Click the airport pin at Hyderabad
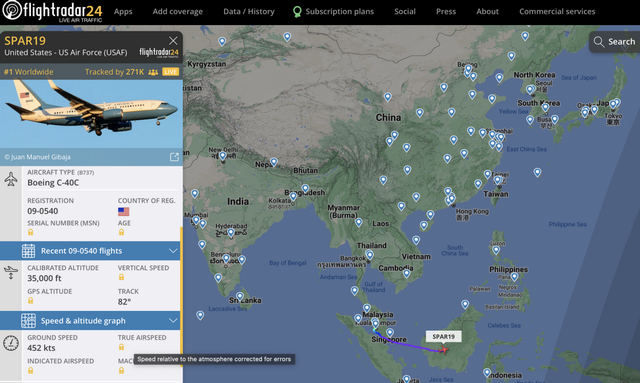640x383 pixels. coord(231,233)
